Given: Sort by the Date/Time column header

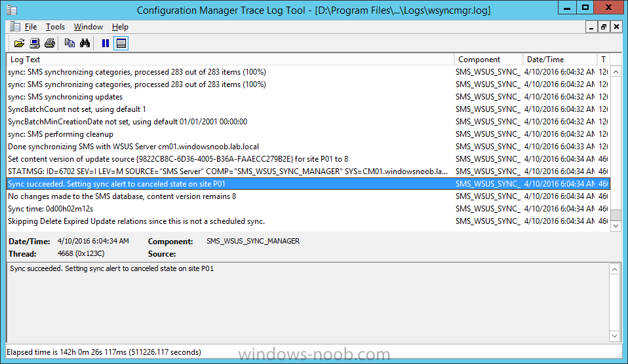Looking at the screenshot, I should click(560, 59).
